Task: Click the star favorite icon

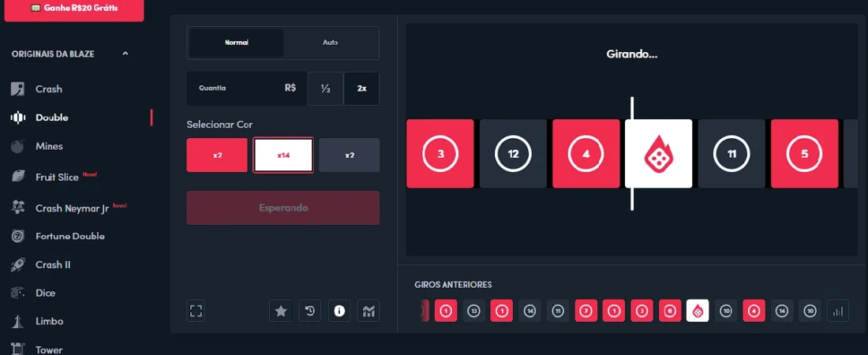Action: (281, 311)
